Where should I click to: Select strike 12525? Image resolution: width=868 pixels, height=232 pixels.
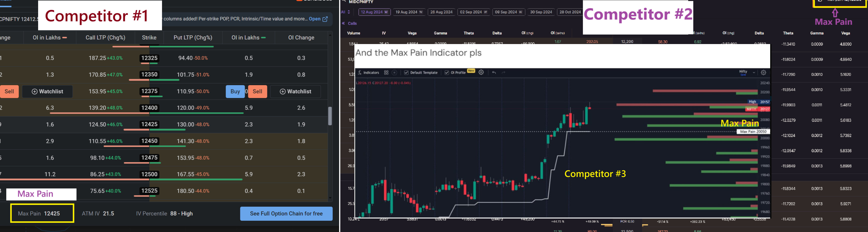click(x=149, y=191)
